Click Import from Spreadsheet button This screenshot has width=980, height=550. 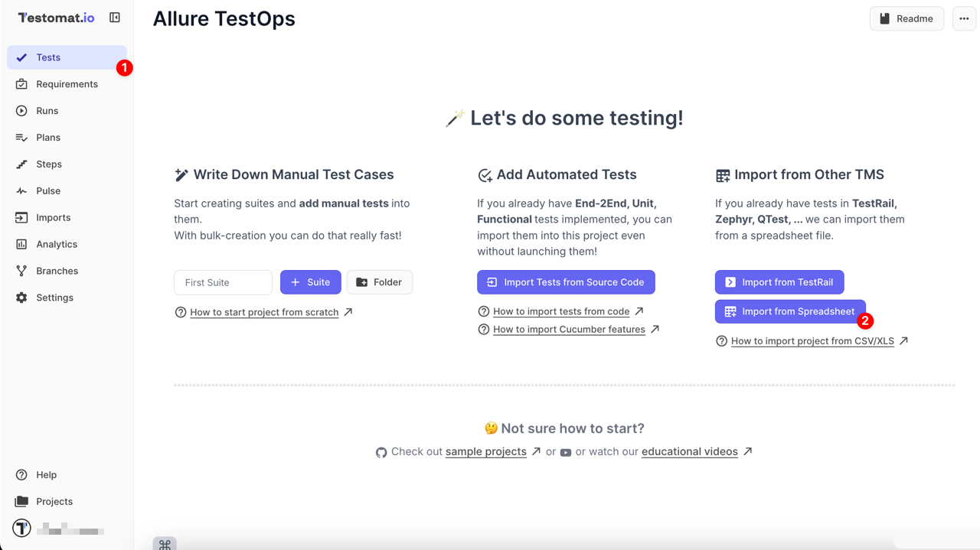click(789, 311)
